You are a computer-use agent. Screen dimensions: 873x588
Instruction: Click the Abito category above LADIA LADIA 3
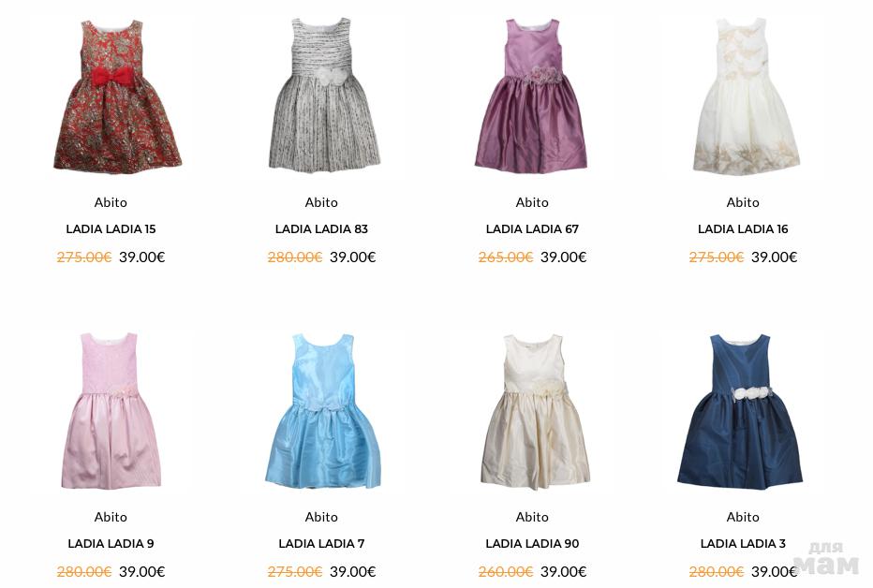click(743, 518)
